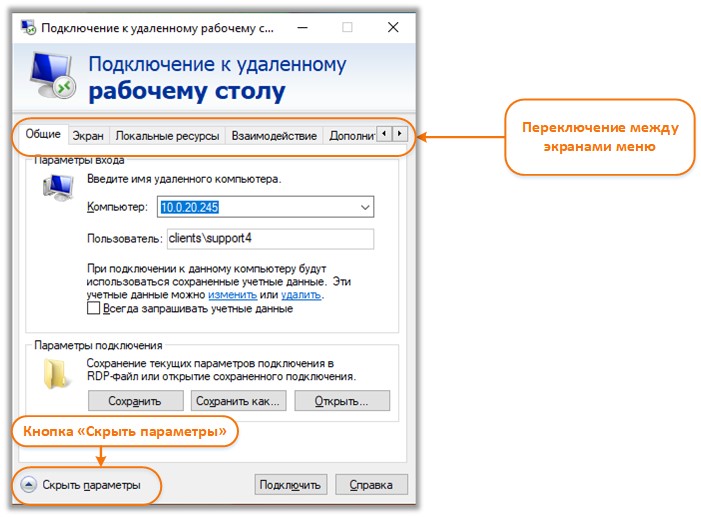Open the partially visible Дополнительно tab

click(x=350, y=136)
